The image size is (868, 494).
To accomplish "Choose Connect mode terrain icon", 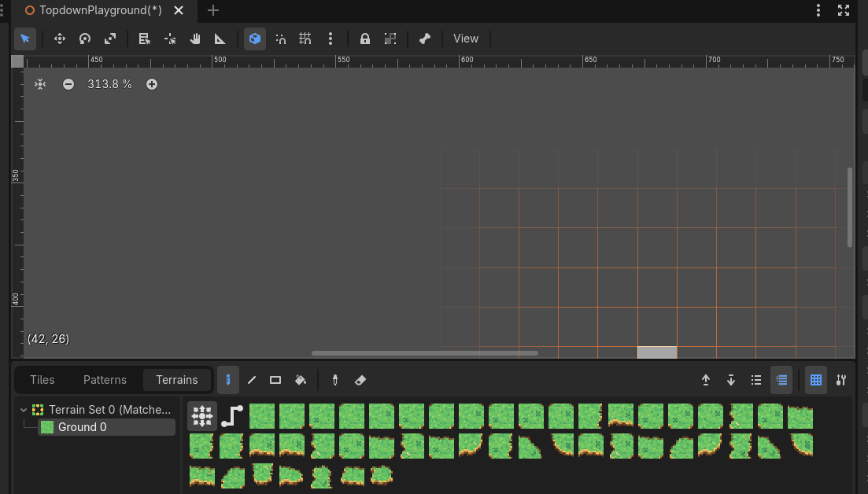I will 202,416.
